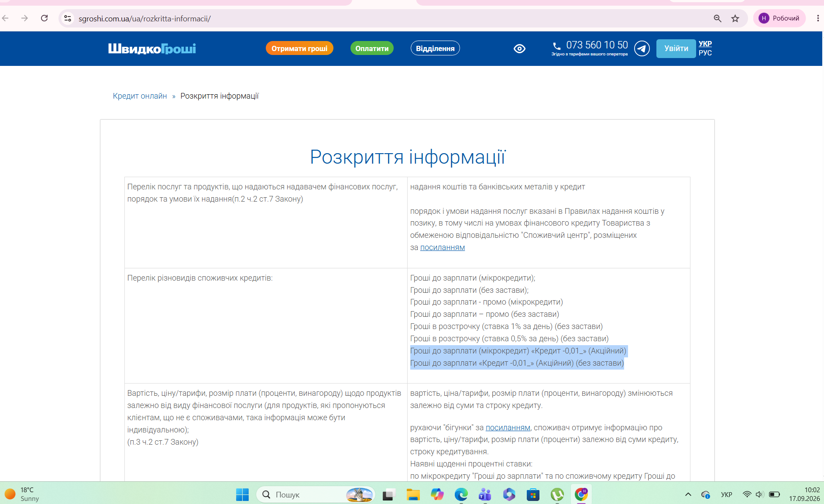Open browser zoom magnifier icon
The height and width of the screenshot is (504, 824).
(x=718, y=18)
